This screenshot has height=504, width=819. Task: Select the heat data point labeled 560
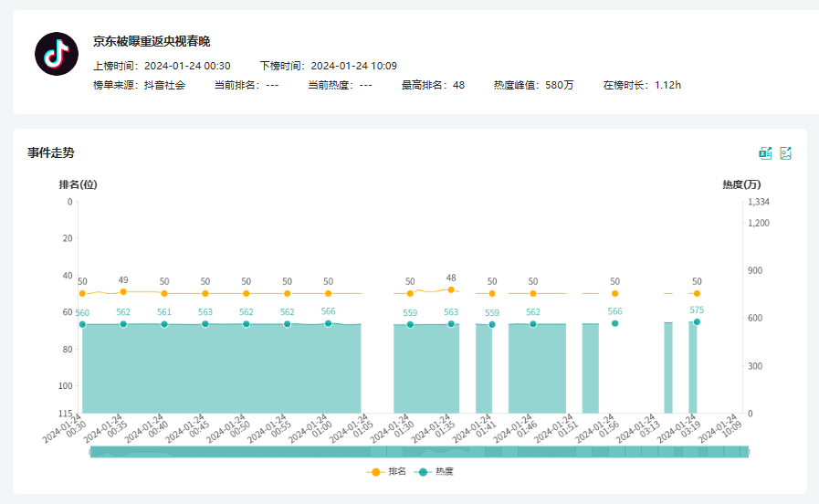[x=82, y=324]
